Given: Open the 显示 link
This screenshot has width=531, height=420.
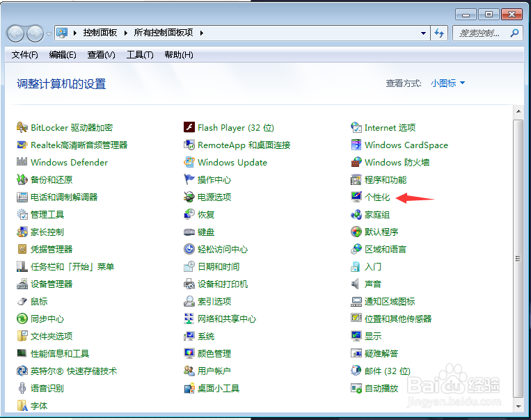Looking at the screenshot, I should [373, 337].
